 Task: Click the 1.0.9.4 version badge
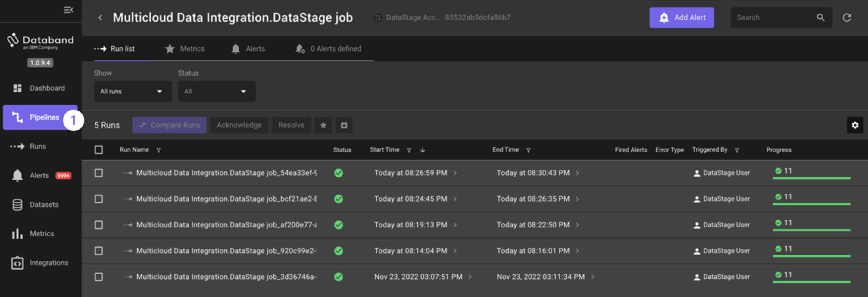coord(40,63)
